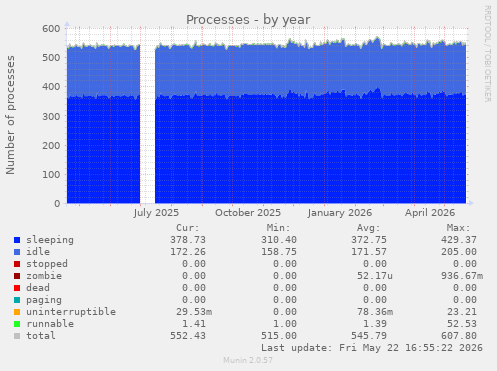This screenshot has width=497, height=371.
Task: Click uninterruptible maximum value 23.21
Action: tap(462, 312)
